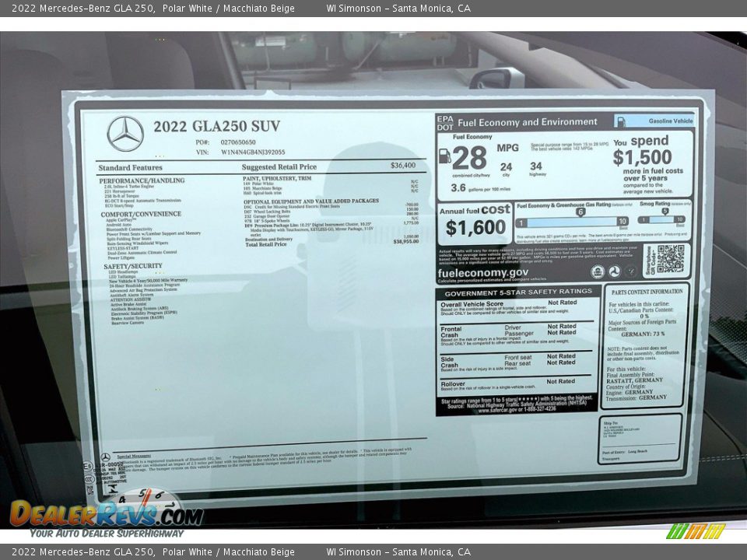
Task: Click the 'Rollover' label
Action: tap(453, 383)
